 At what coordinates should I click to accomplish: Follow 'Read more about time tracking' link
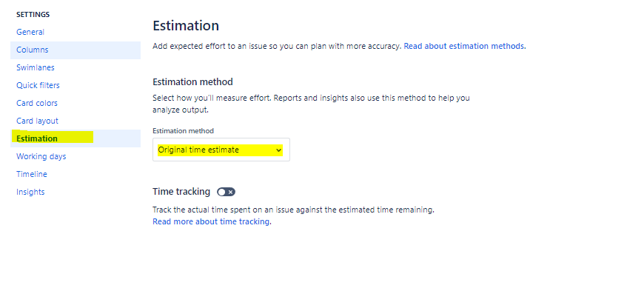click(x=211, y=221)
